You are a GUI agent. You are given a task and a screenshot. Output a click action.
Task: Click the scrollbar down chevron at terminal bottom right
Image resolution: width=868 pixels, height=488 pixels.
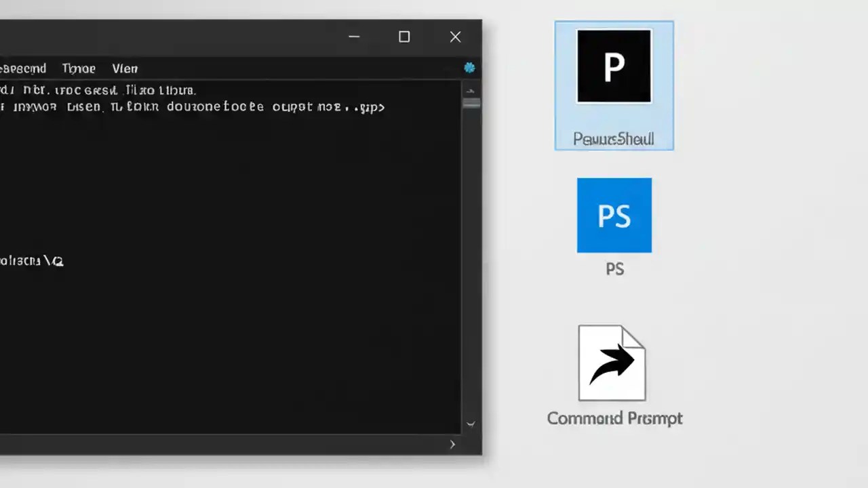point(471,423)
